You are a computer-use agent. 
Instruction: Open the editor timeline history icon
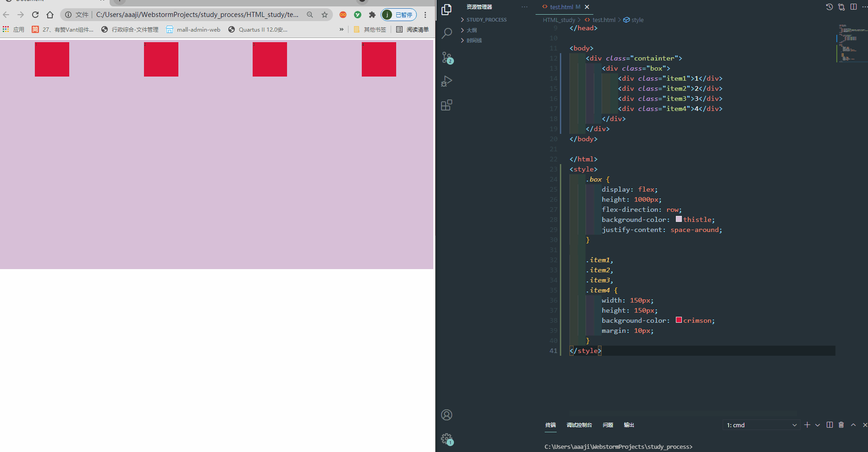829,7
